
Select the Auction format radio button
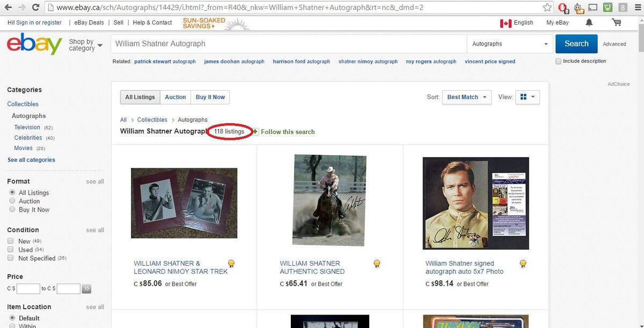point(12,201)
